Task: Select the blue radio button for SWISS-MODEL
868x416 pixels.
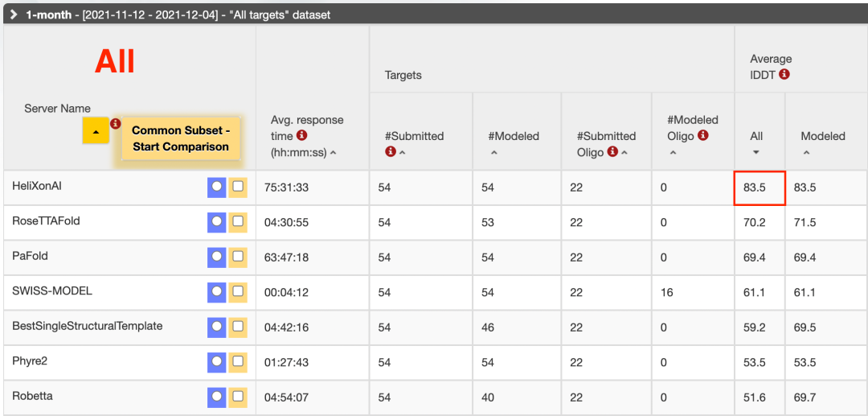Action: (216, 291)
